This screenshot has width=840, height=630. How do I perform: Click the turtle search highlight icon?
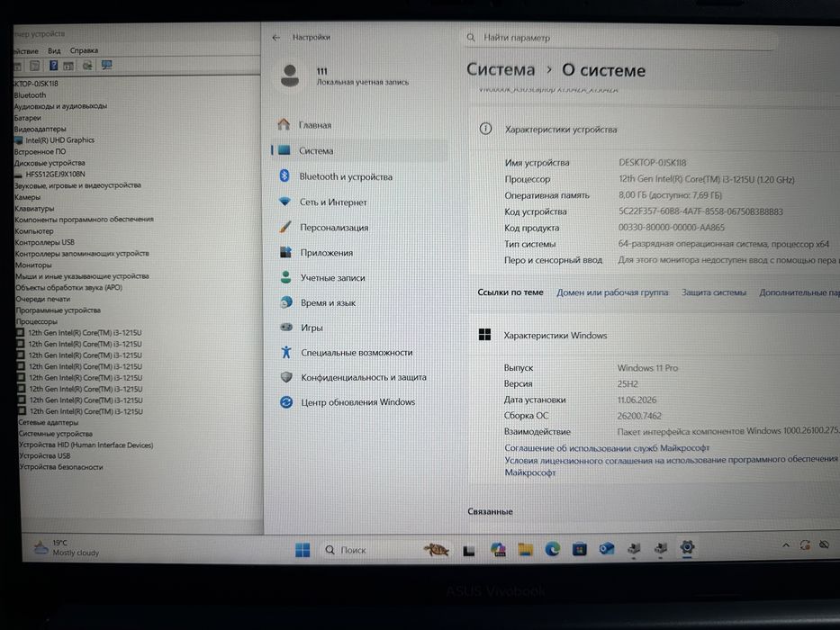tap(436, 549)
